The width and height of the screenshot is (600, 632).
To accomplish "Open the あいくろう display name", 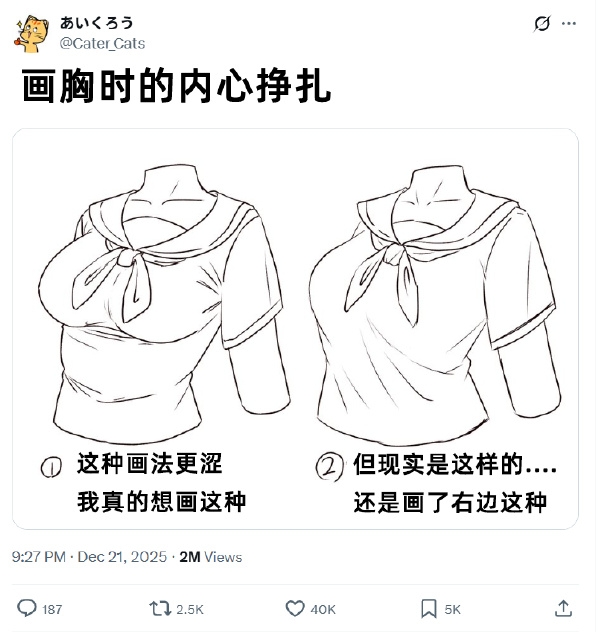I will 96,23.
